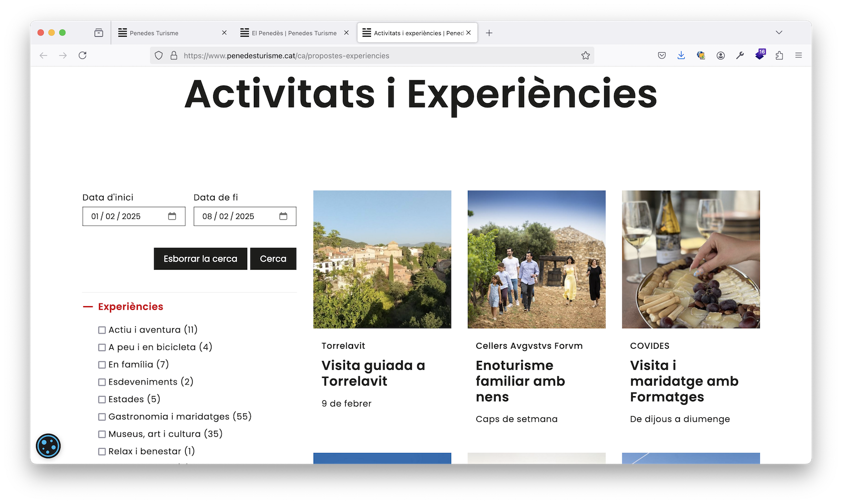Open the extensions puzzle icon
This screenshot has height=504, width=842.
(779, 55)
